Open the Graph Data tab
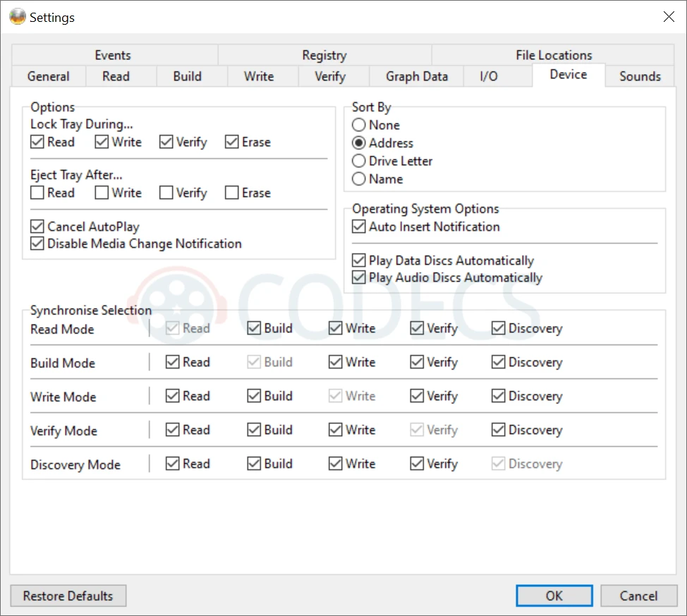Image resolution: width=687 pixels, height=616 pixels. (416, 76)
